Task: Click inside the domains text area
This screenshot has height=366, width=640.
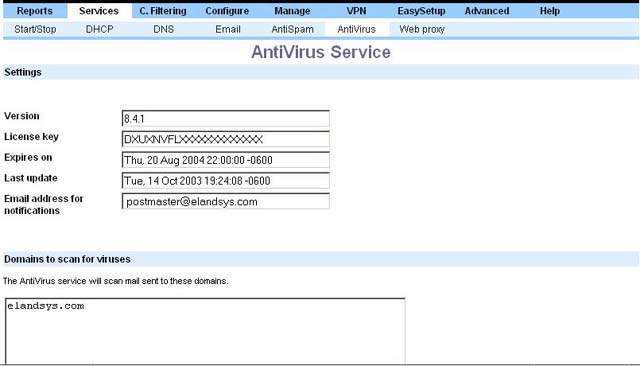Action: point(205,331)
